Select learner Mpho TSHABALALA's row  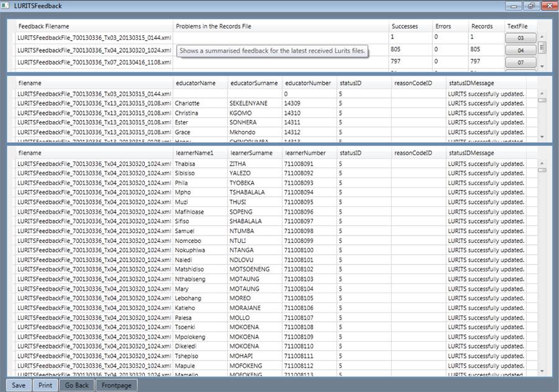248,193
